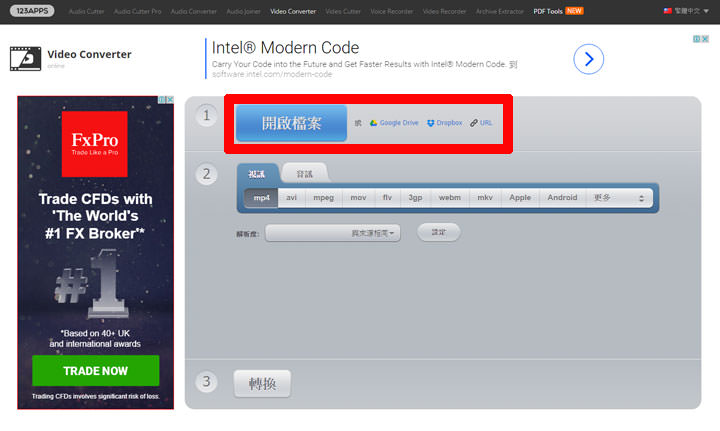Open Audio Cutter from top navigation
The image size is (720, 431).
86,11
